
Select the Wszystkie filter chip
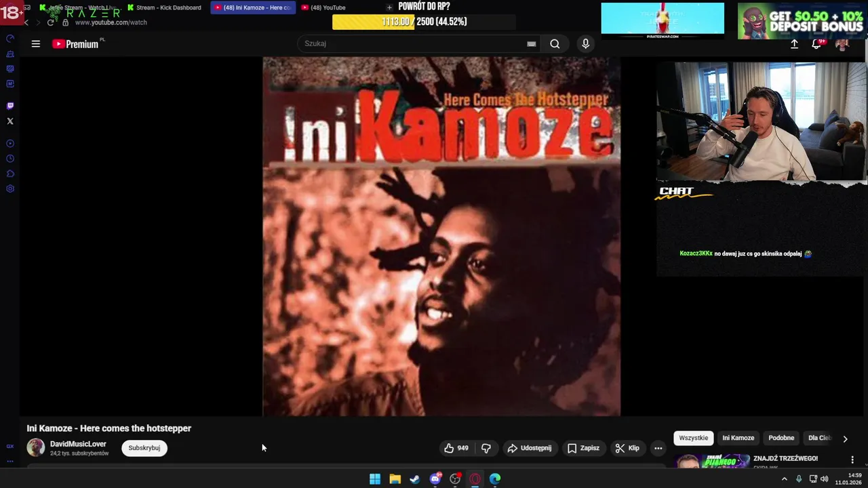click(x=694, y=438)
